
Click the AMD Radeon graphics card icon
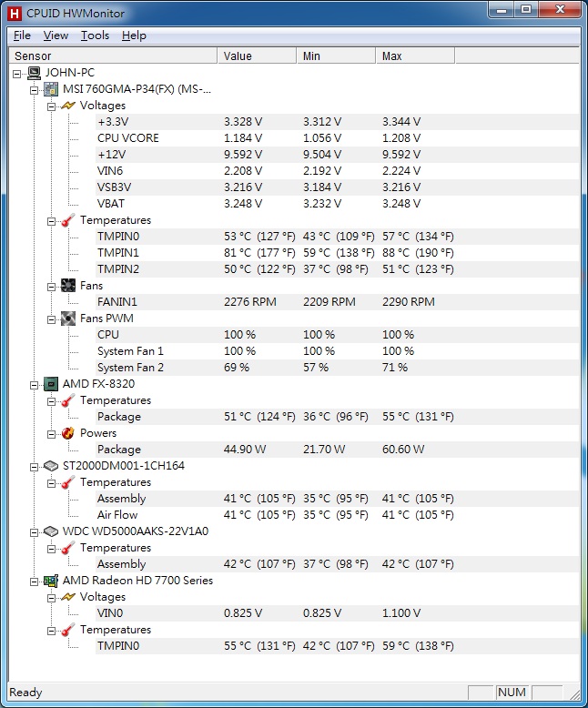point(51,581)
